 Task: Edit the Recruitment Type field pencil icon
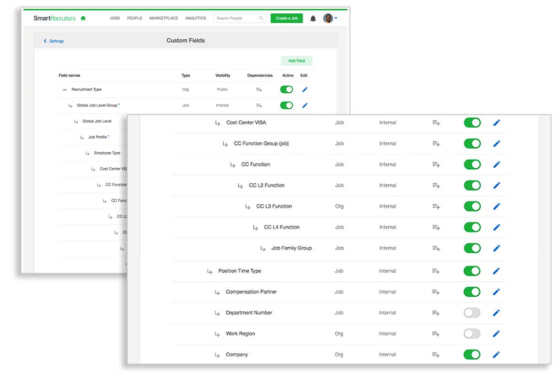[x=305, y=90]
